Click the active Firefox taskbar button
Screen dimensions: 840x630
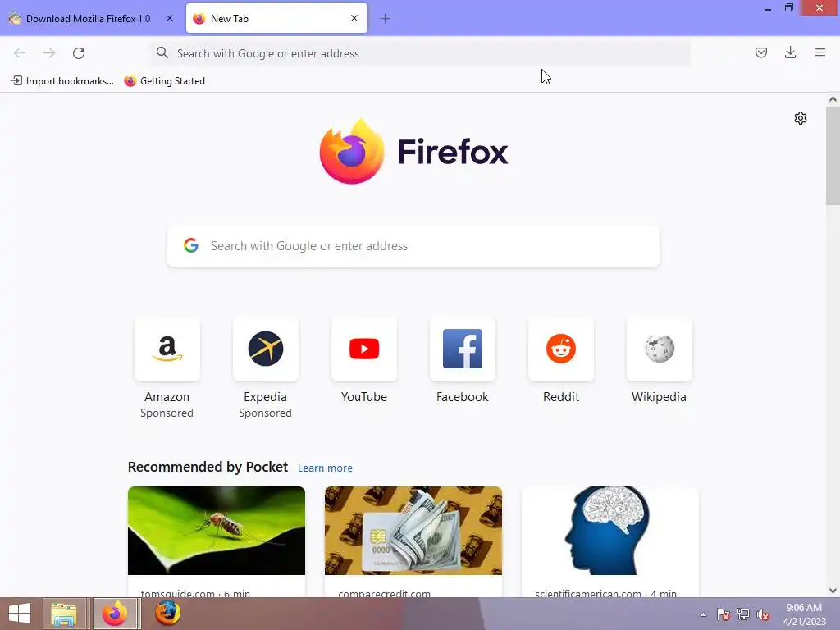[116, 614]
